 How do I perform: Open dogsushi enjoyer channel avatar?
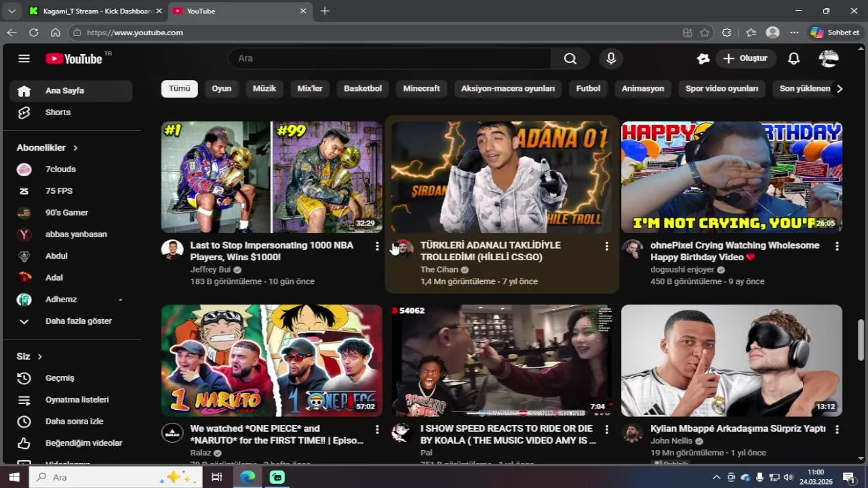point(632,249)
